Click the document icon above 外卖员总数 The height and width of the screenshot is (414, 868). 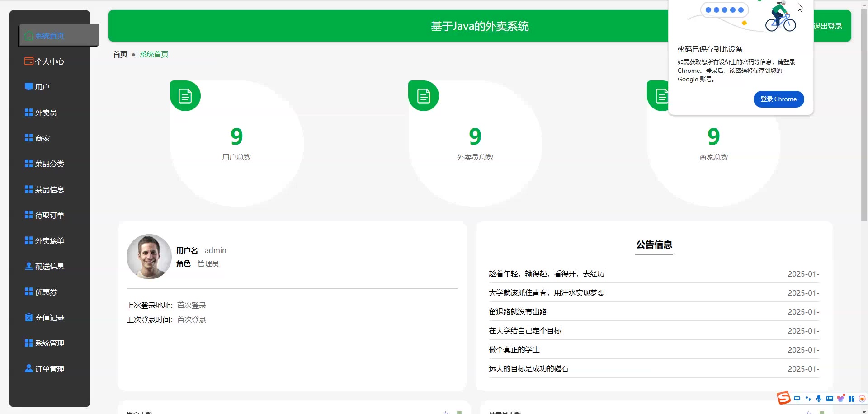(x=424, y=96)
